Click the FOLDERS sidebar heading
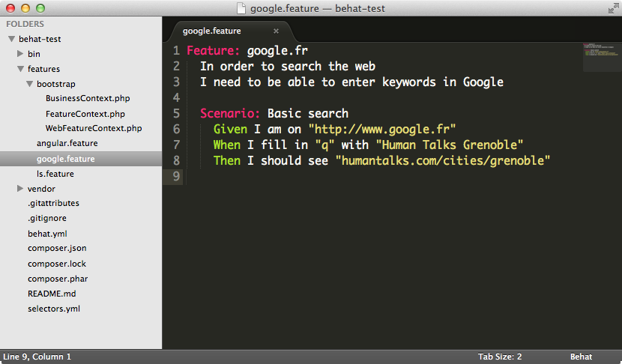The height and width of the screenshot is (364, 622). pos(25,24)
